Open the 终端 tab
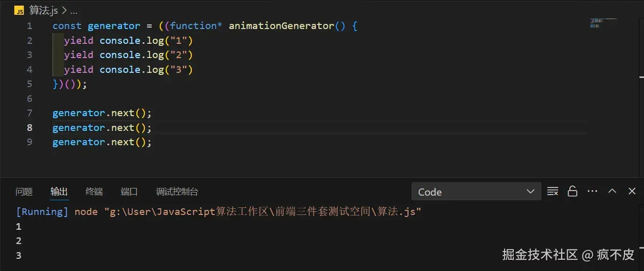This screenshot has height=271, width=644. coord(94,192)
